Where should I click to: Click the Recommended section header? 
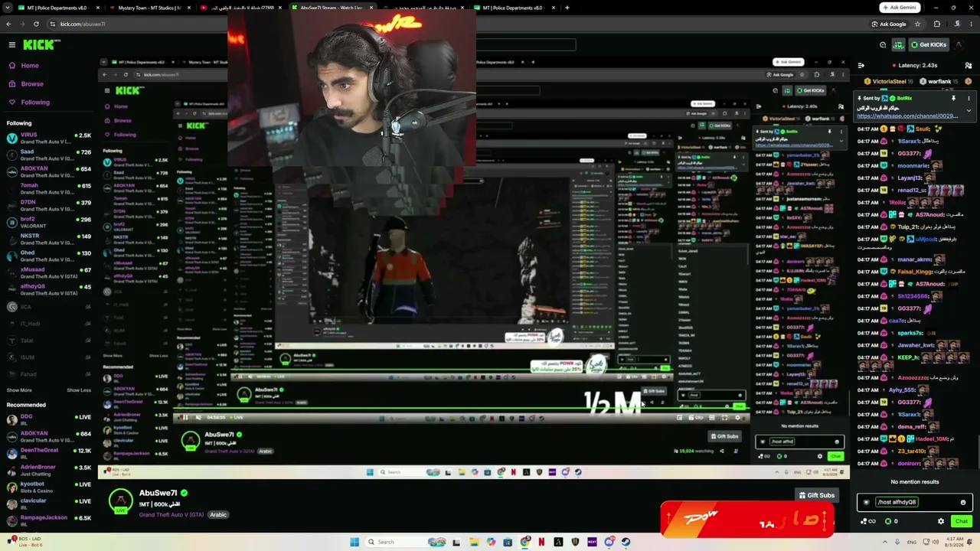(26, 405)
